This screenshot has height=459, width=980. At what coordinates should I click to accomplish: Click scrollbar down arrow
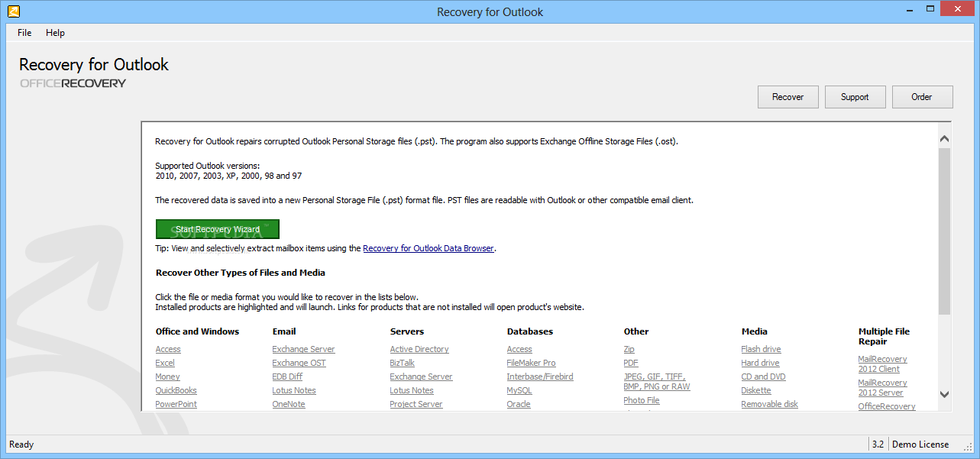[944, 394]
